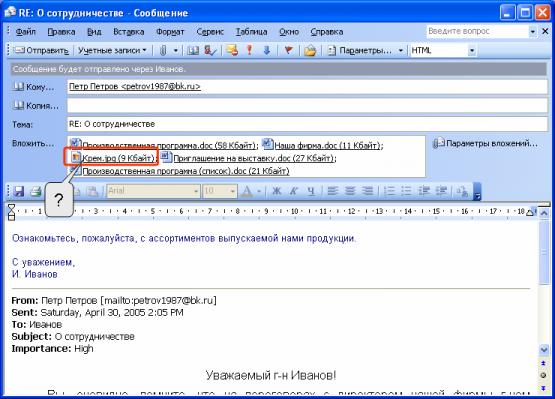
Task: Click the select browse object round button
Action: pyautogui.click(x=544, y=375)
